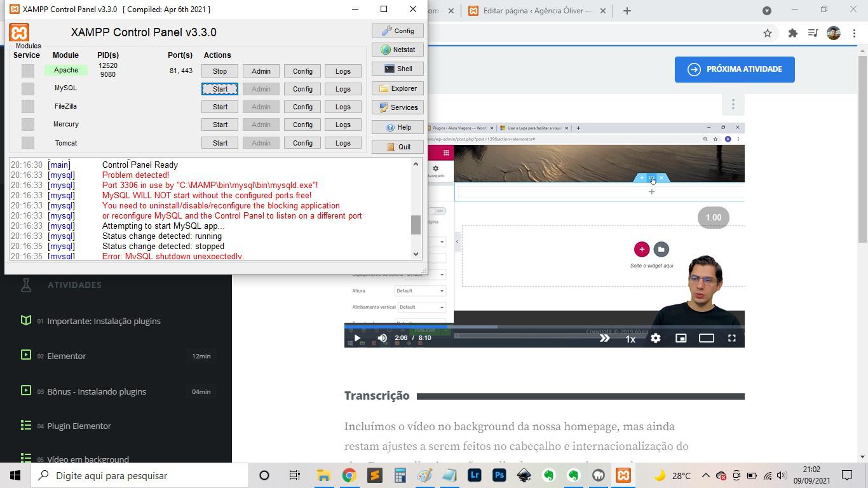
Task: Open Task View in taskbar
Action: (294, 475)
